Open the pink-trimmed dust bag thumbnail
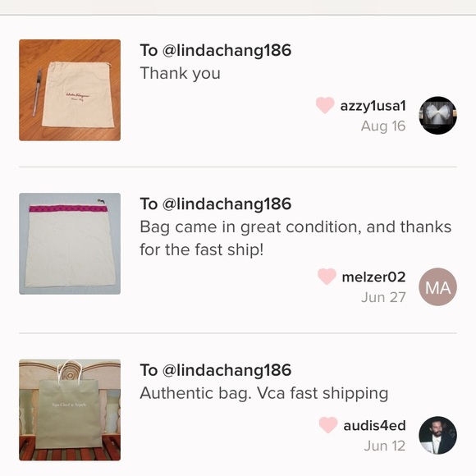Viewport: 476px width, 476px height. pos(70,244)
